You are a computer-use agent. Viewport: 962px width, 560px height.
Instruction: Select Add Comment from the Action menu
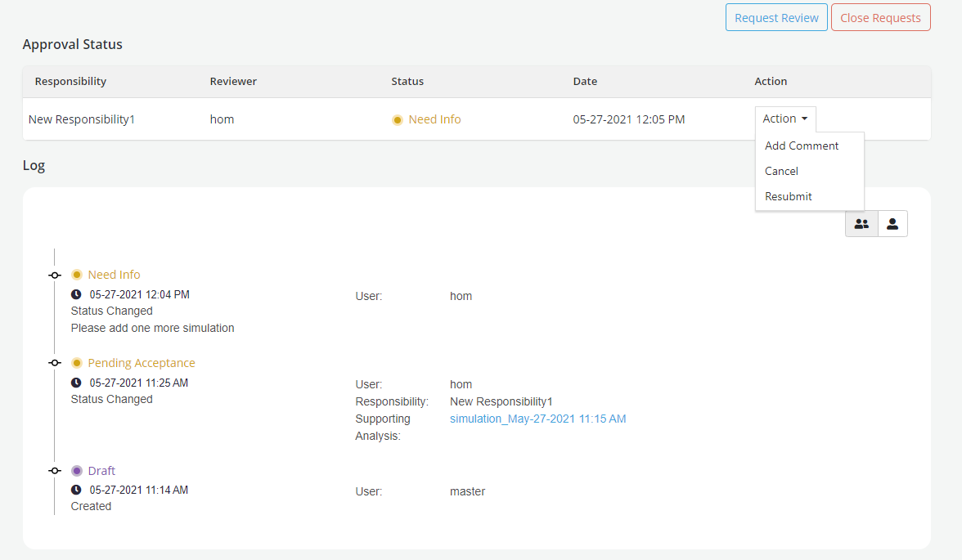coord(801,146)
